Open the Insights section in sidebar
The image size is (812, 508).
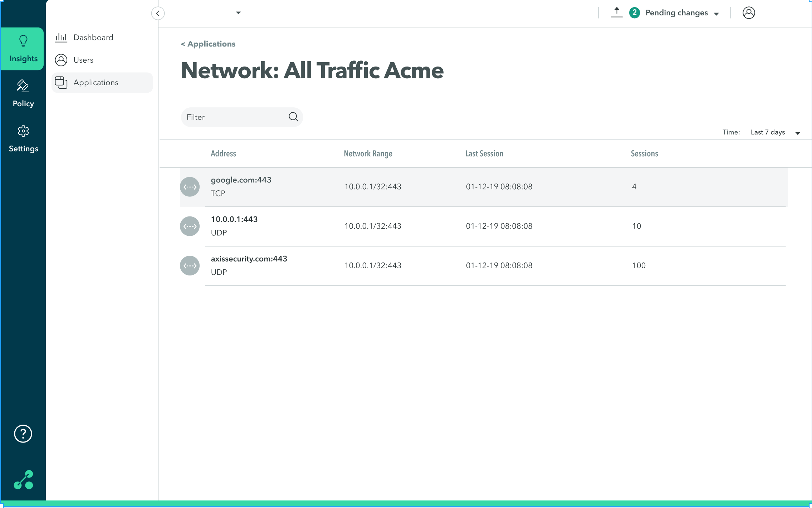coord(23,49)
